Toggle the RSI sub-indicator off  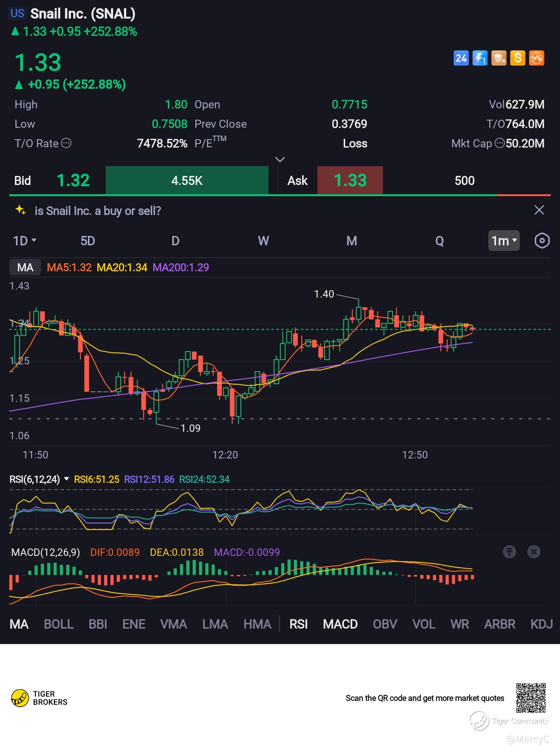298,624
